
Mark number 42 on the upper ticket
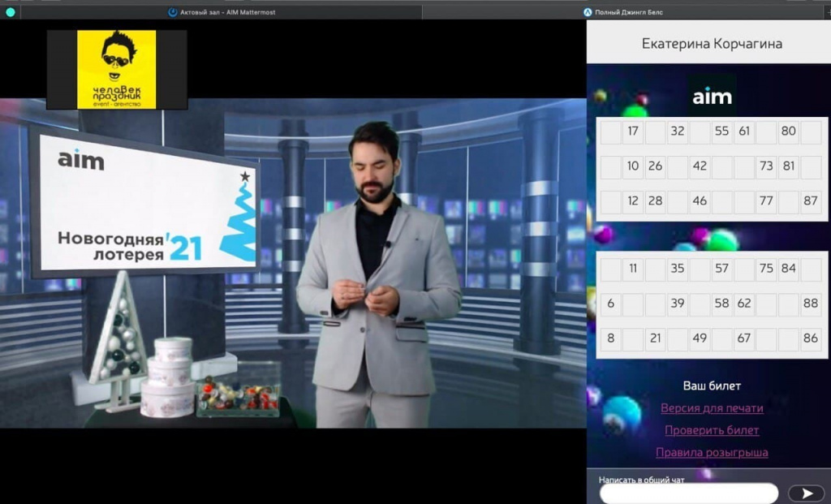point(700,166)
